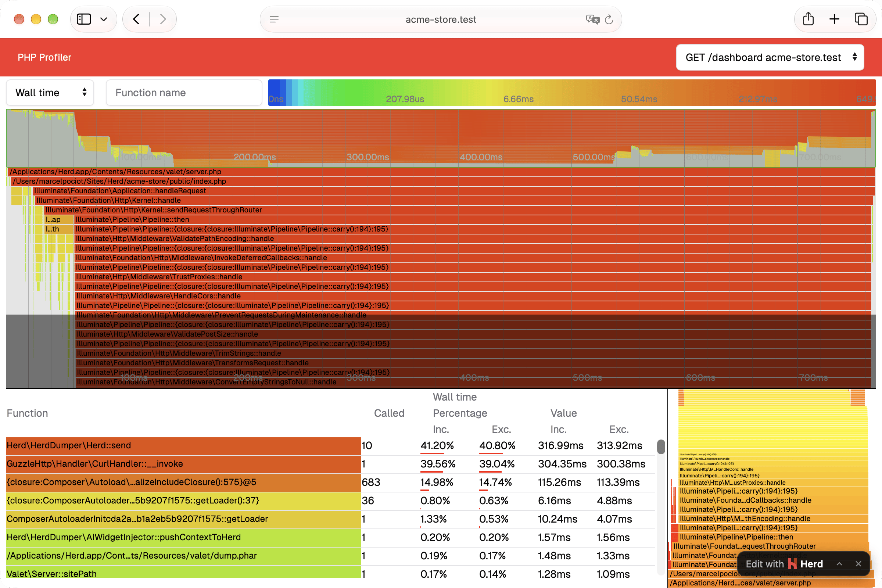
Task: Select the public/index.php flame graph row
Action: pyautogui.click(x=443, y=182)
